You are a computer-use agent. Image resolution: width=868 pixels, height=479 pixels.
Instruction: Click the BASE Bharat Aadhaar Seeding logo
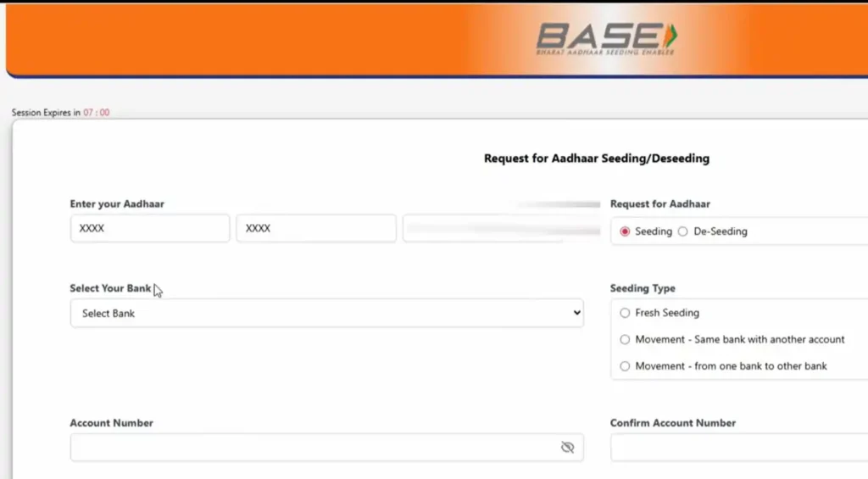(x=606, y=39)
